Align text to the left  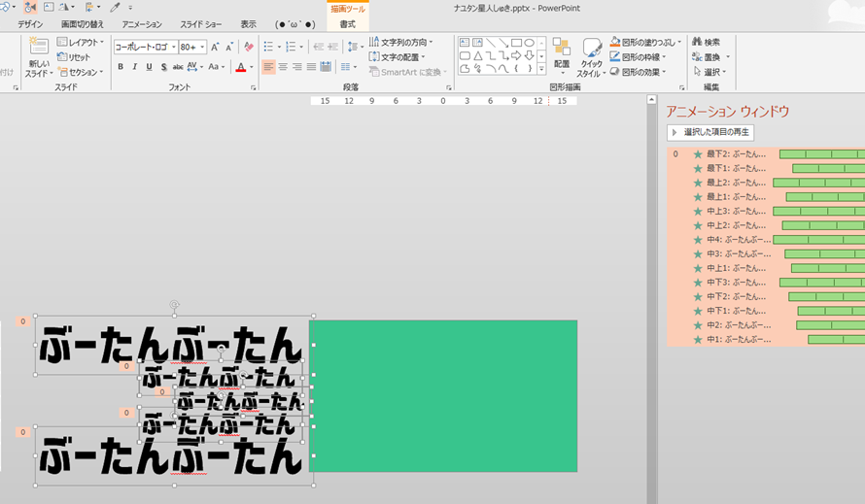click(268, 67)
